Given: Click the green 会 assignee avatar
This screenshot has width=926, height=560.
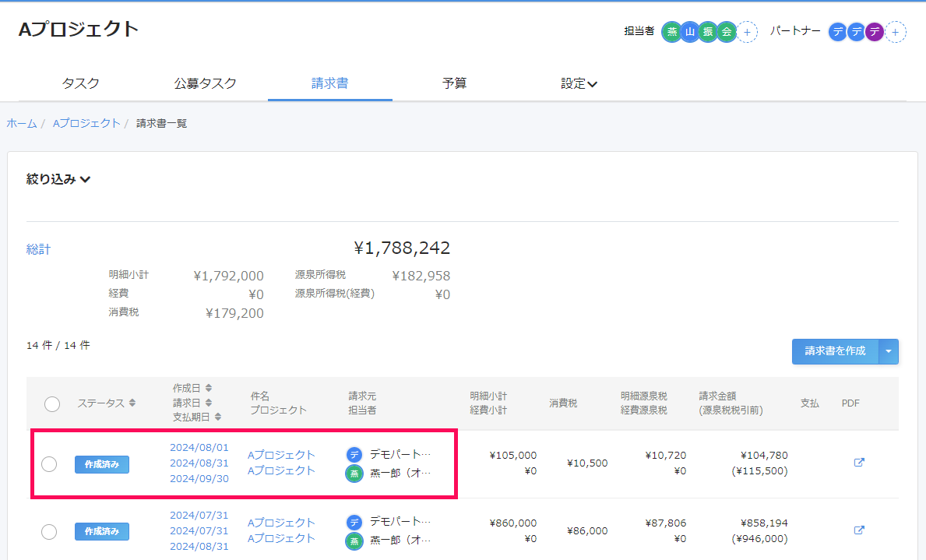Looking at the screenshot, I should coord(727,32).
